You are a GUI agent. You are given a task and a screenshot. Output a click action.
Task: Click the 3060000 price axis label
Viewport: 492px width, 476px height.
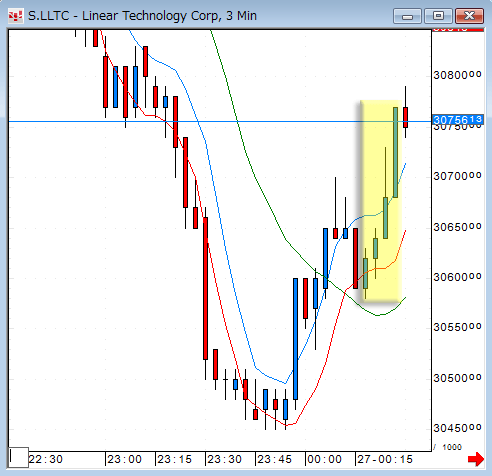tap(457, 277)
